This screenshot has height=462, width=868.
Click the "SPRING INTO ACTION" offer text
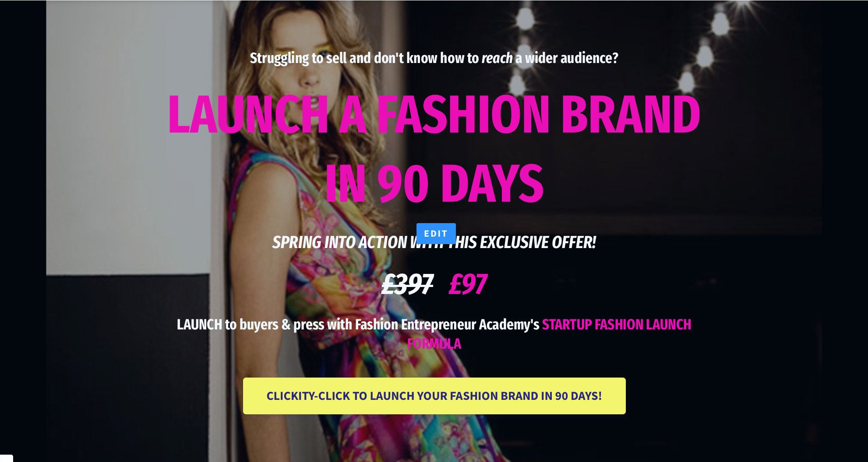coord(339,242)
